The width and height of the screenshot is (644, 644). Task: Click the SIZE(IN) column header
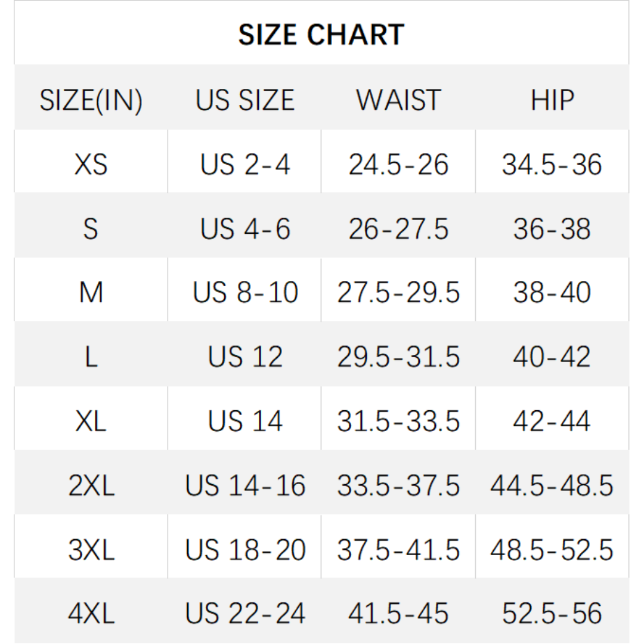click(x=91, y=100)
